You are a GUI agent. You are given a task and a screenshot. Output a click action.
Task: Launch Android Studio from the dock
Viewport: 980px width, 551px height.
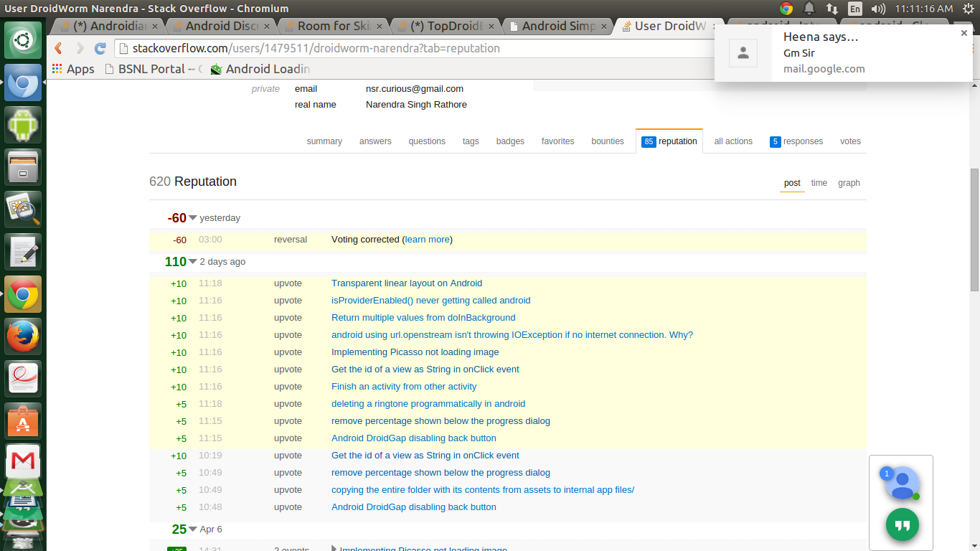(x=23, y=125)
